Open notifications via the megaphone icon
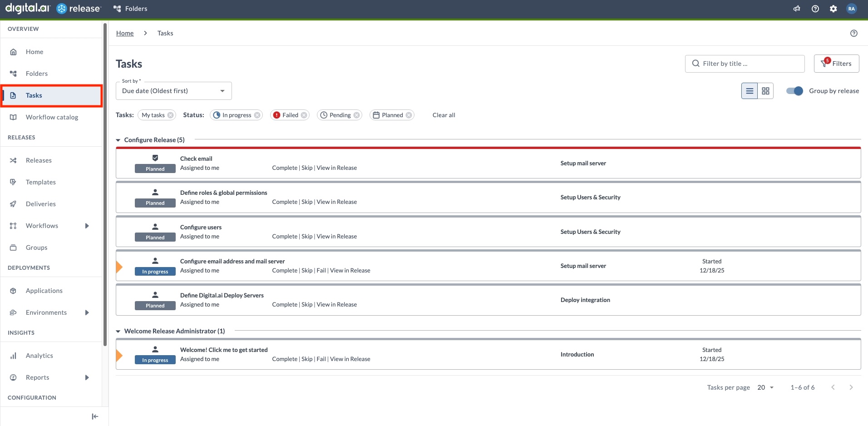 click(x=797, y=8)
